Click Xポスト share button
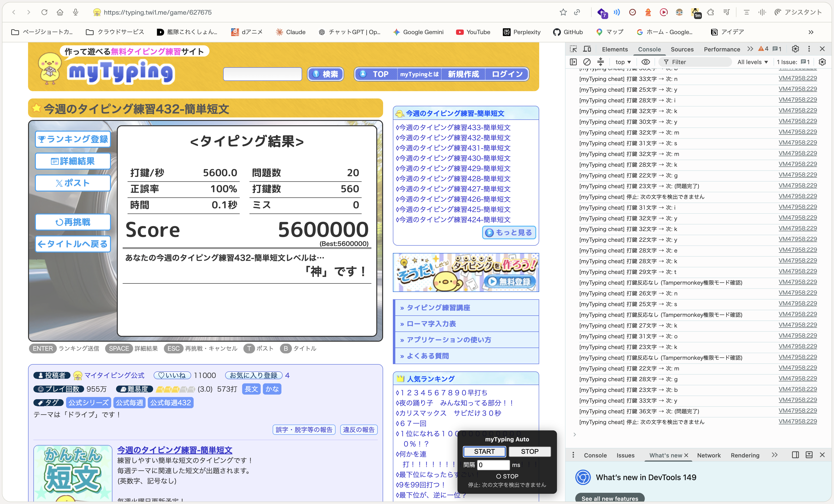 (x=73, y=183)
